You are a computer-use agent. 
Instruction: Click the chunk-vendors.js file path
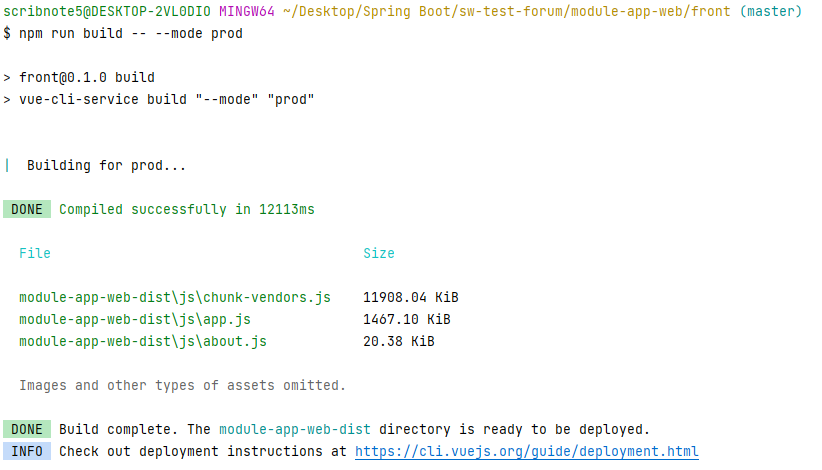(x=174, y=298)
